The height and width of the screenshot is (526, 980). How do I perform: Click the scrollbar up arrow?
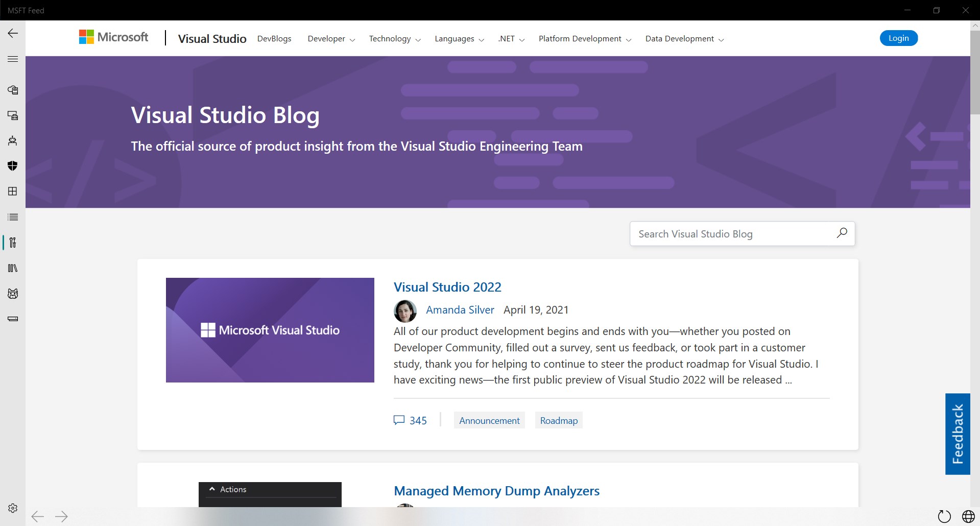coord(975,25)
